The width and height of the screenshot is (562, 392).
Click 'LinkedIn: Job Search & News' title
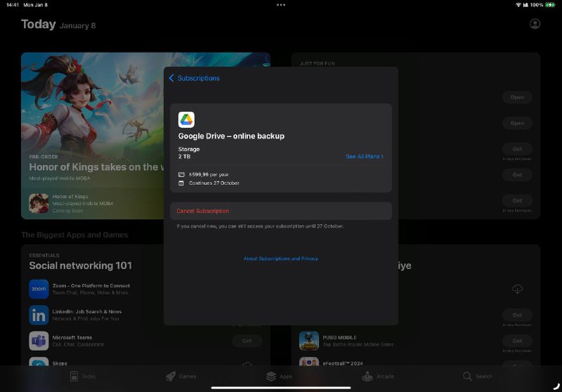coord(86,311)
